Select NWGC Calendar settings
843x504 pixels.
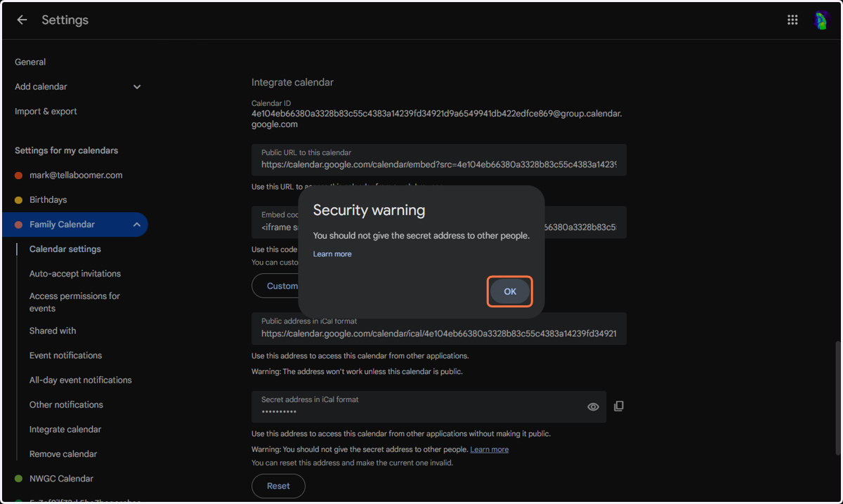tap(61, 478)
